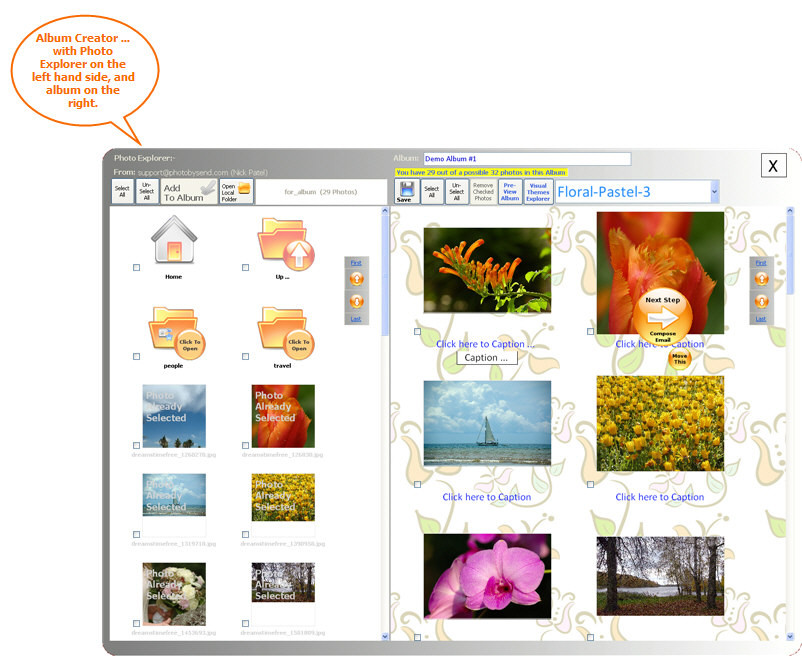This screenshot has width=802, height=656.
Task: Click the Album name field
Action: [527, 159]
